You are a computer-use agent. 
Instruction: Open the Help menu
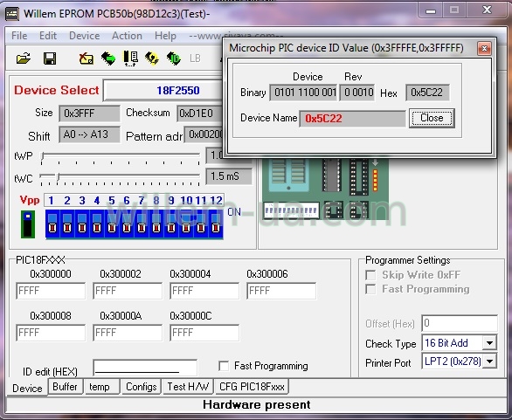(165, 36)
